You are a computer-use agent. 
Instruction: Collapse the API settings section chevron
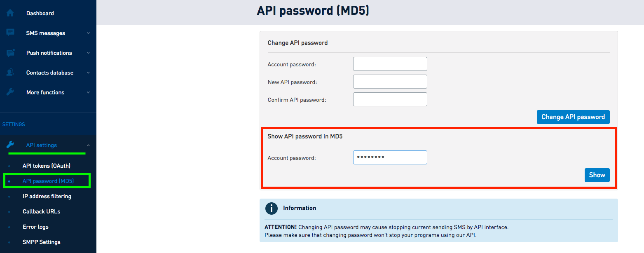pos(88,145)
